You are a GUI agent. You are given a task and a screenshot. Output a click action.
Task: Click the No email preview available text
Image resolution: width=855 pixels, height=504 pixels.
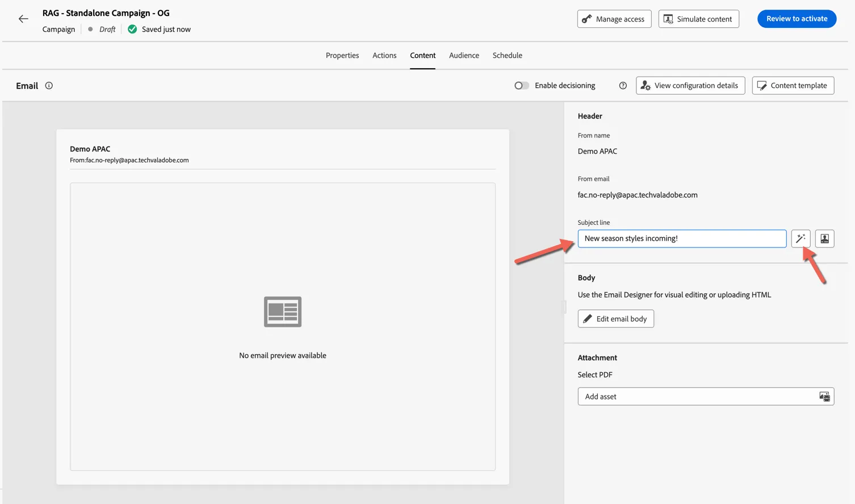(x=283, y=355)
